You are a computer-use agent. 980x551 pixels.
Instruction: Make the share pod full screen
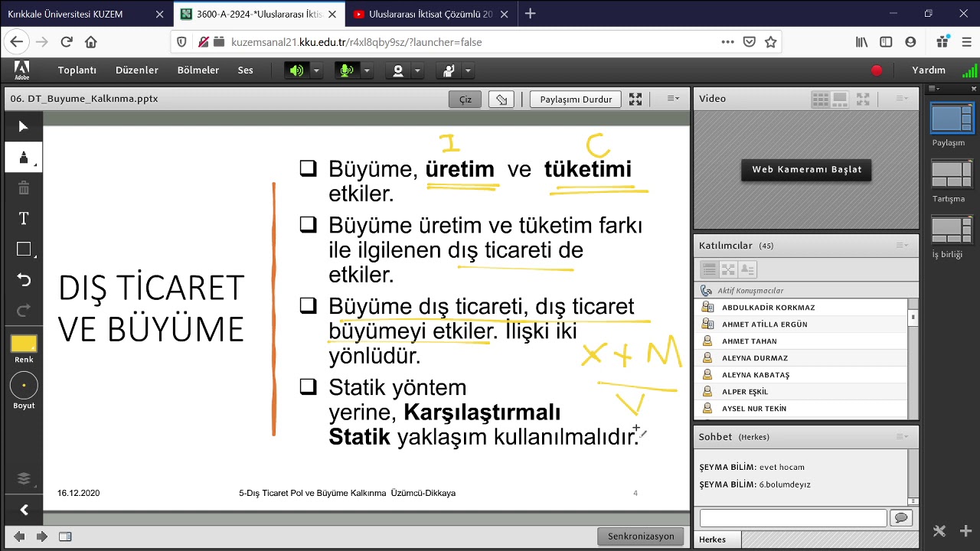coord(635,99)
